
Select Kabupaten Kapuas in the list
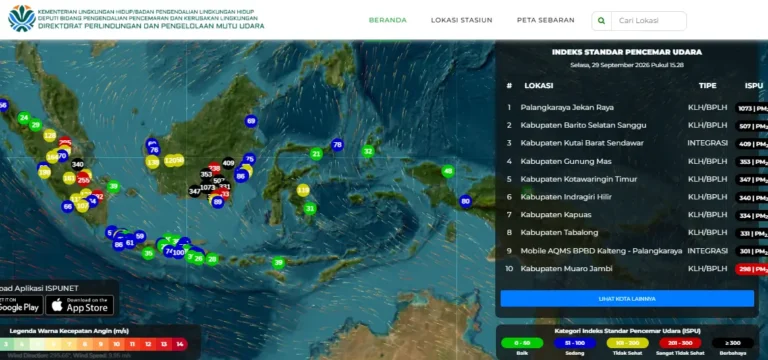(x=555, y=215)
